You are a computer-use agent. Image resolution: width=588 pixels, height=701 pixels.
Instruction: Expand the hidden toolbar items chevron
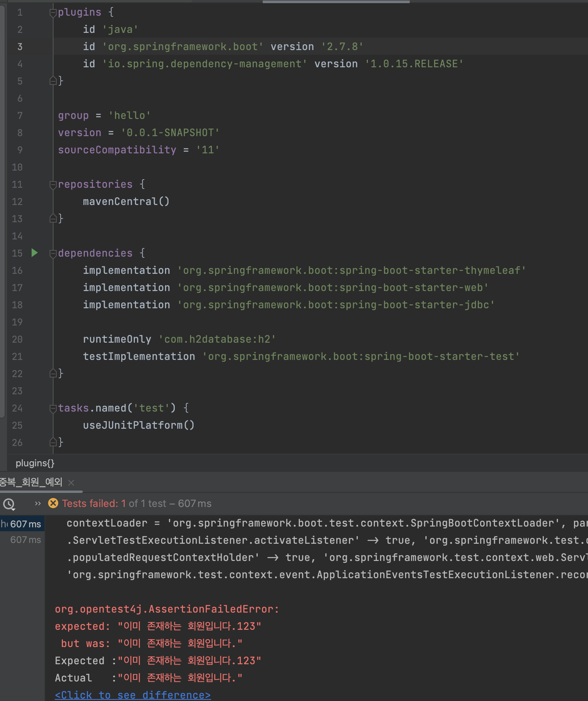38,503
